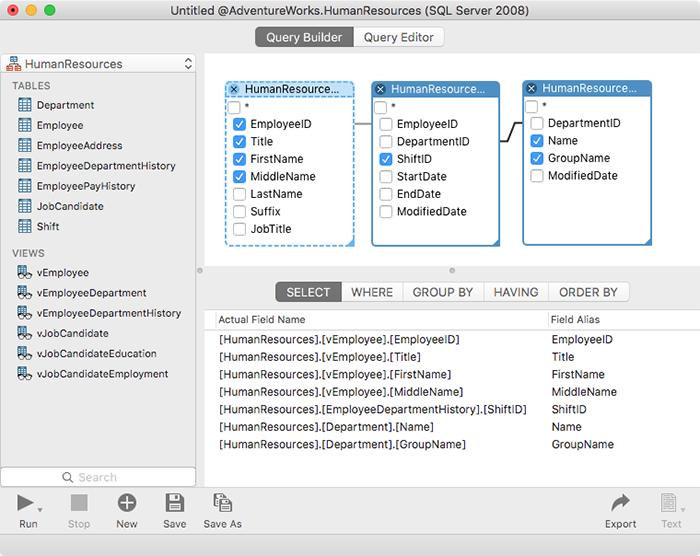
Task: Select the [vEmployee].[Title] field row
Action: (x=452, y=357)
